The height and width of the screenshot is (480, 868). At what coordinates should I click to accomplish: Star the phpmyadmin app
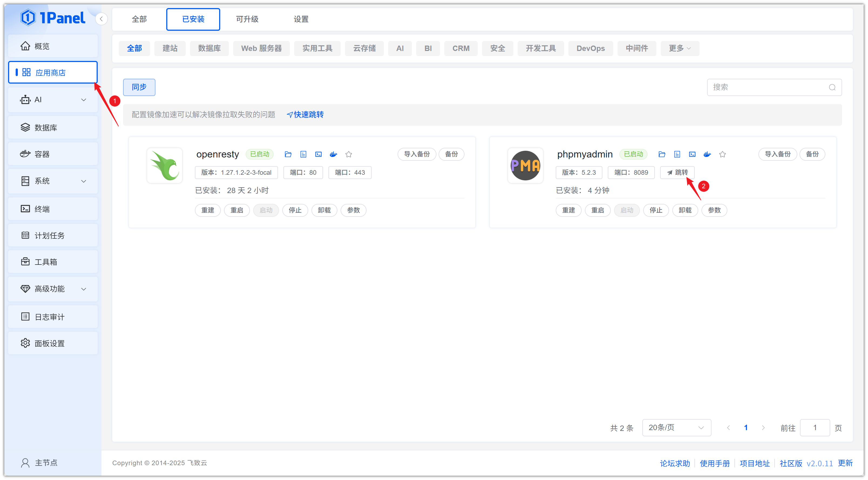point(722,154)
